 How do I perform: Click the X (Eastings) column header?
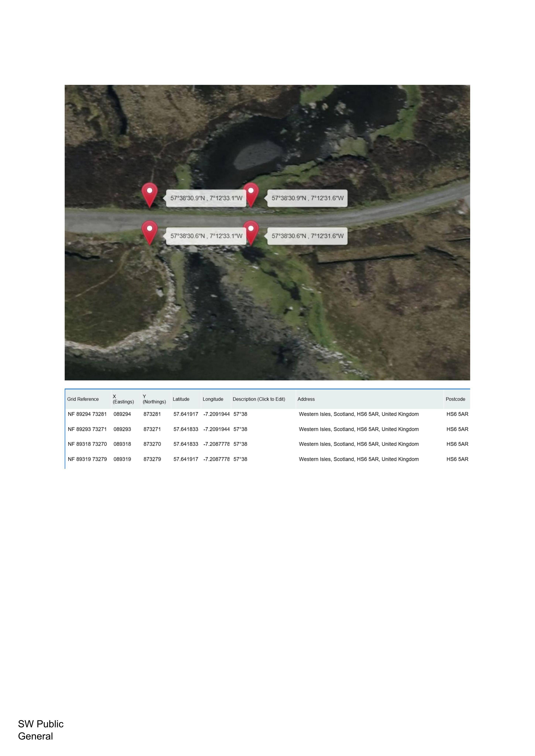(123, 399)
